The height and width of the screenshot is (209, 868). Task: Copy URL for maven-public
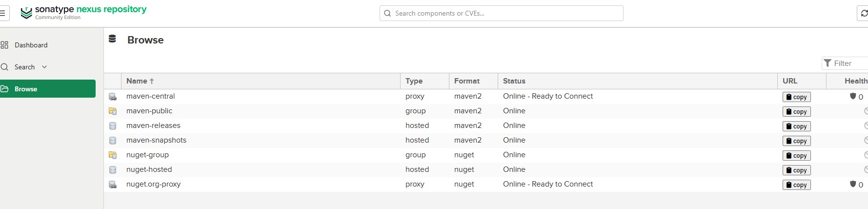(x=797, y=112)
